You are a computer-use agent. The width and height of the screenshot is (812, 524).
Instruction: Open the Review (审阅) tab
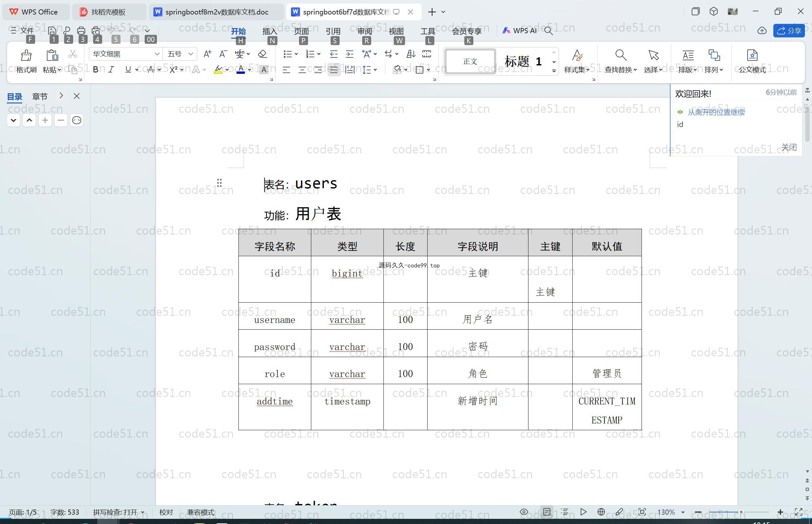(365, 31)
